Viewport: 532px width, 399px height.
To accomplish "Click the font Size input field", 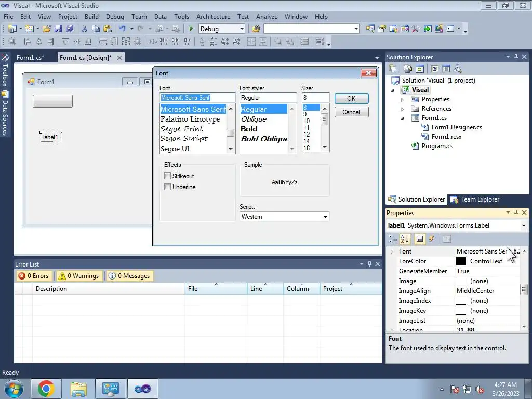I will pyautogui.click(x=315, y=98).
